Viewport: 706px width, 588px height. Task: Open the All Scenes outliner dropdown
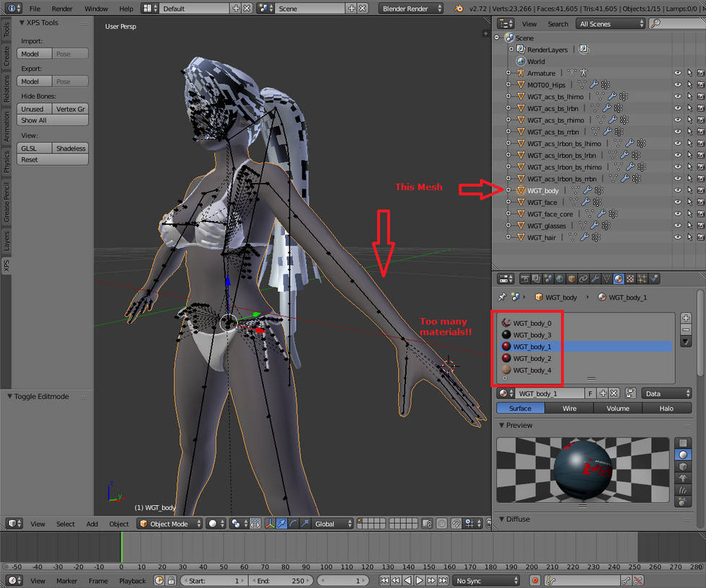click(x=610, y=24)
